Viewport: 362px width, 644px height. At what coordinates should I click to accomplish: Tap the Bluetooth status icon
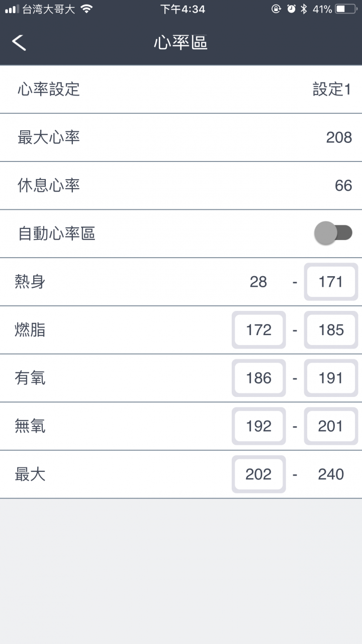[304, 9]
